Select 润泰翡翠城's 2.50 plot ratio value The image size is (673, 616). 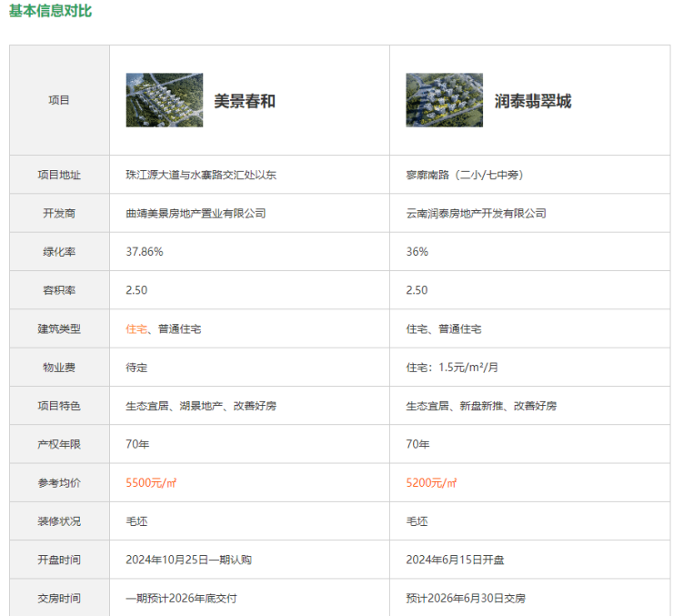[x=417, y=290]
